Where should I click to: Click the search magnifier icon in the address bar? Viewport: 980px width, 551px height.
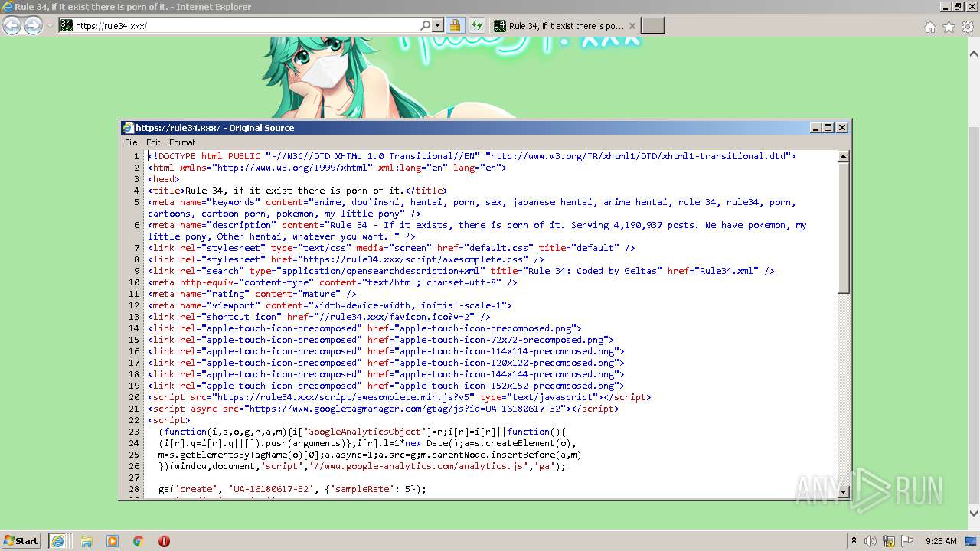tap(426, 25)
